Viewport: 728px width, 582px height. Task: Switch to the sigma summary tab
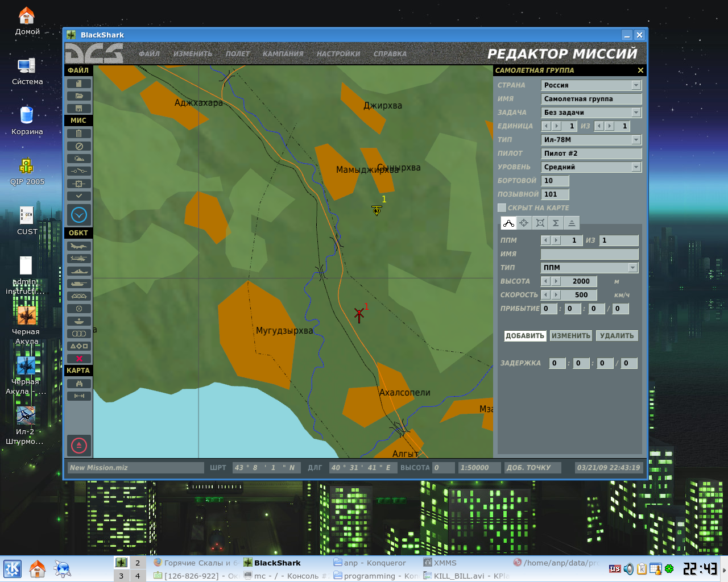[x=556, y=223]
